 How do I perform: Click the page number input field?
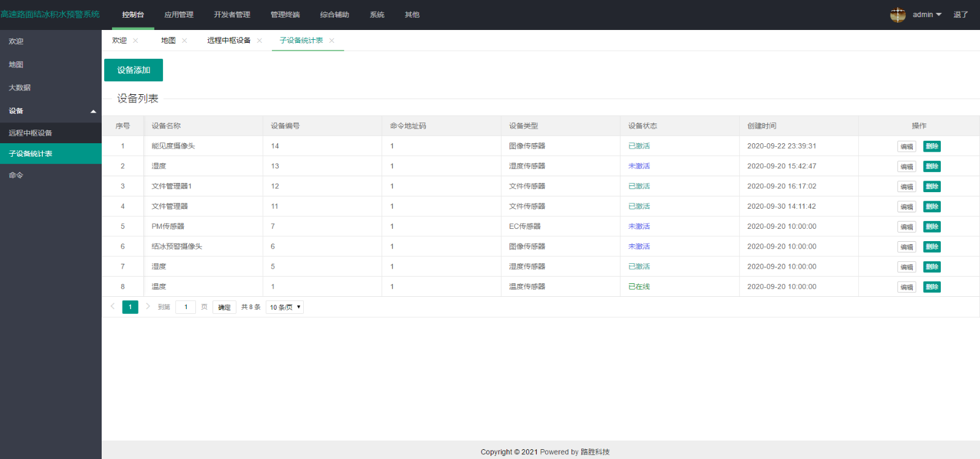click(x=186, y=307)
